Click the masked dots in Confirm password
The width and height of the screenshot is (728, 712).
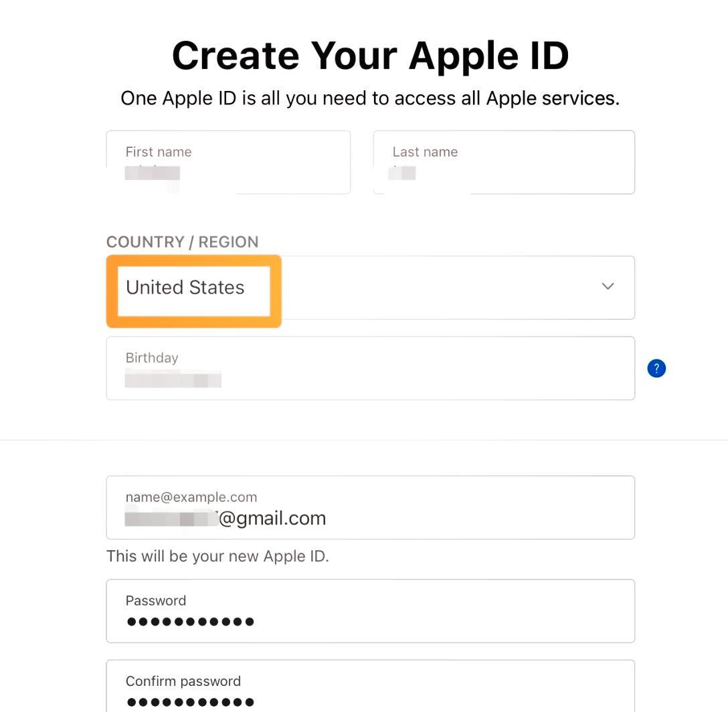point(190,702)
